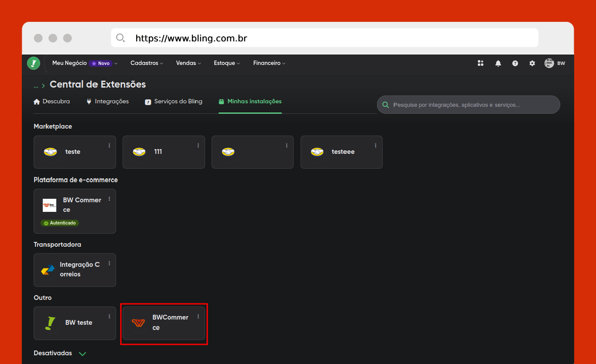Viewport: 596px width, 364px height.
Task: Click the Outro section label
Action: pos(43,298)
